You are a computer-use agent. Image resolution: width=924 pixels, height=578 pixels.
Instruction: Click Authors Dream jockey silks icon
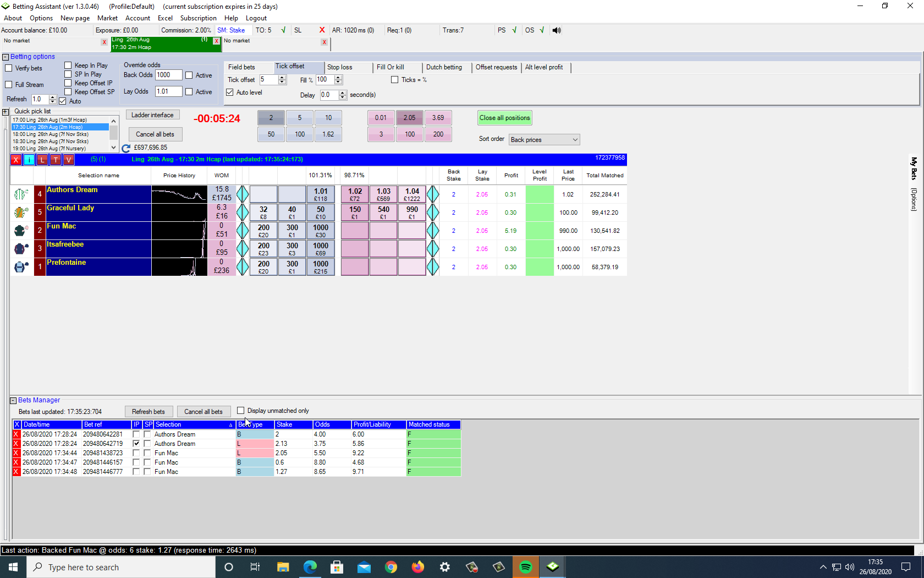pos(21,194)
